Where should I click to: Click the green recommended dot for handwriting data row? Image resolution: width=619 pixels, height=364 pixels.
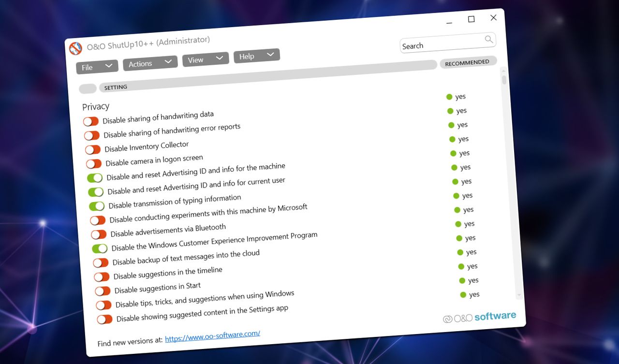(x=449, y=97)
